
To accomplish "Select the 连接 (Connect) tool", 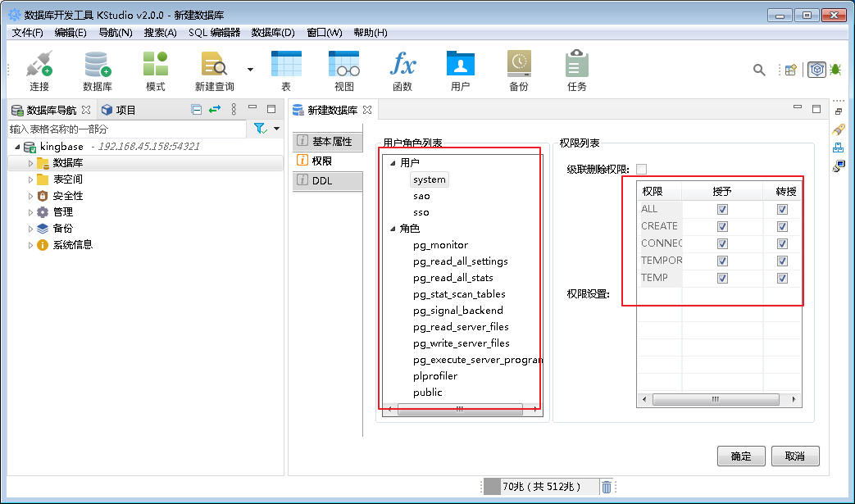I will [x=39, y=70].
